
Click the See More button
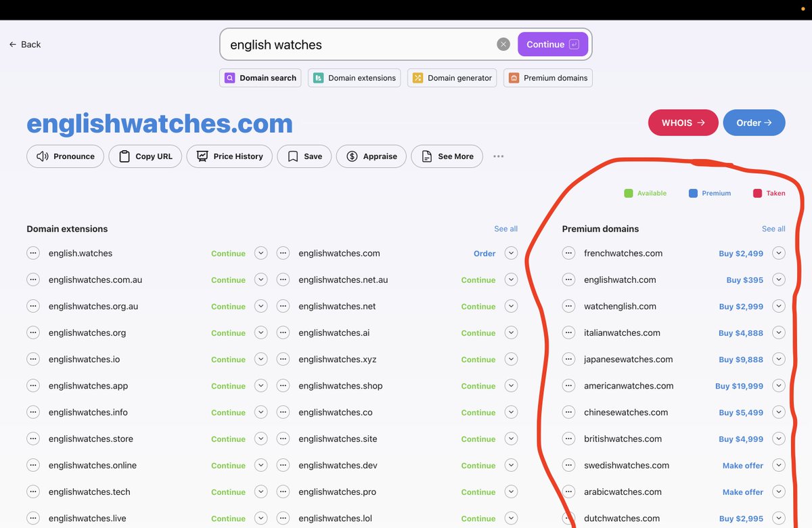tap(447, 156)
